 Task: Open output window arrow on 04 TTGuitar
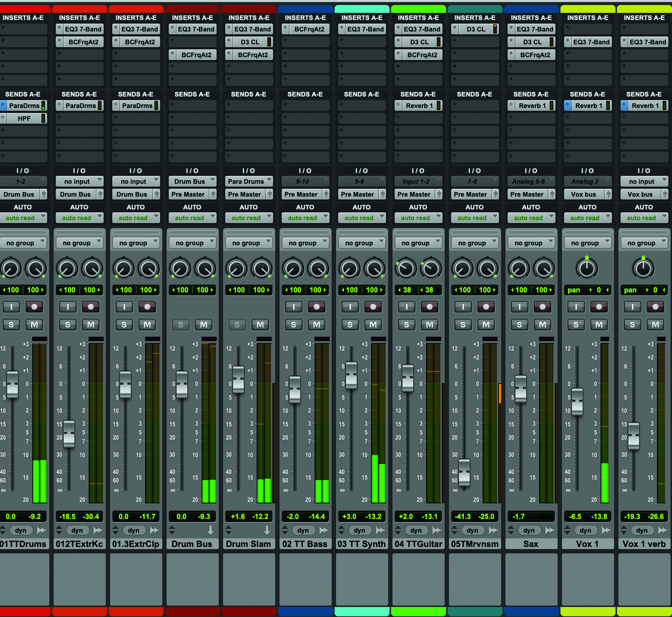pyautogui.click(x=437, y=530)
